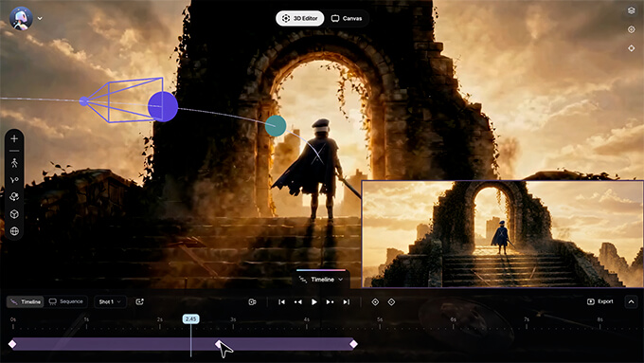Click the camera preview thumbnail
The image size is (644, 363).
[x=502, y=234]
